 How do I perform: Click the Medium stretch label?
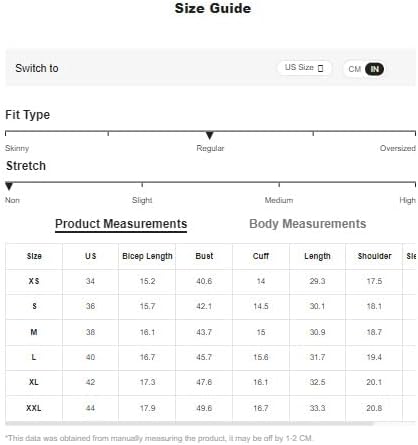(279, 200)
